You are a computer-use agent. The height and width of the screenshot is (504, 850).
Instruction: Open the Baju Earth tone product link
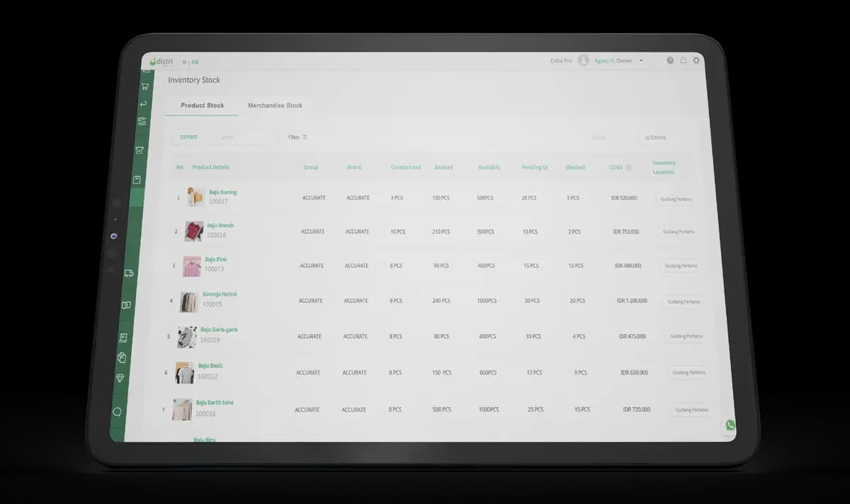point(215,403)
